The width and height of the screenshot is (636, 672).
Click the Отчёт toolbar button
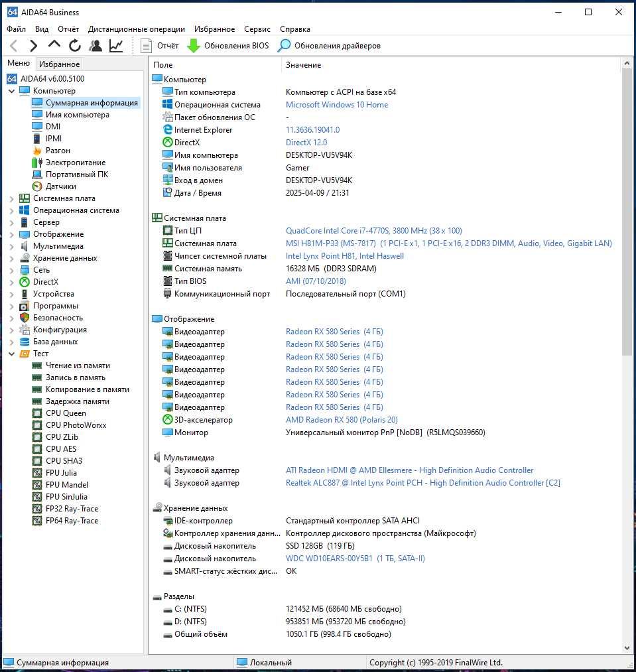tap(159, 45)
